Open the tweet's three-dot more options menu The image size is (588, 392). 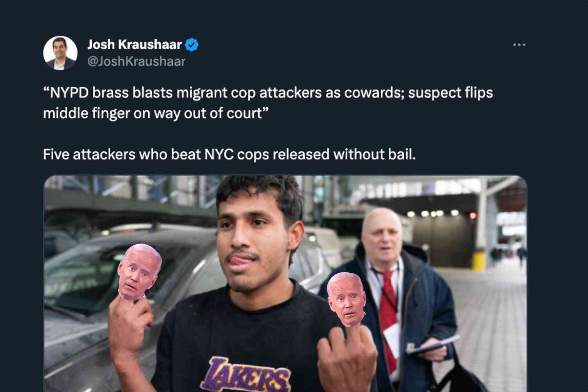pos(519,45)
